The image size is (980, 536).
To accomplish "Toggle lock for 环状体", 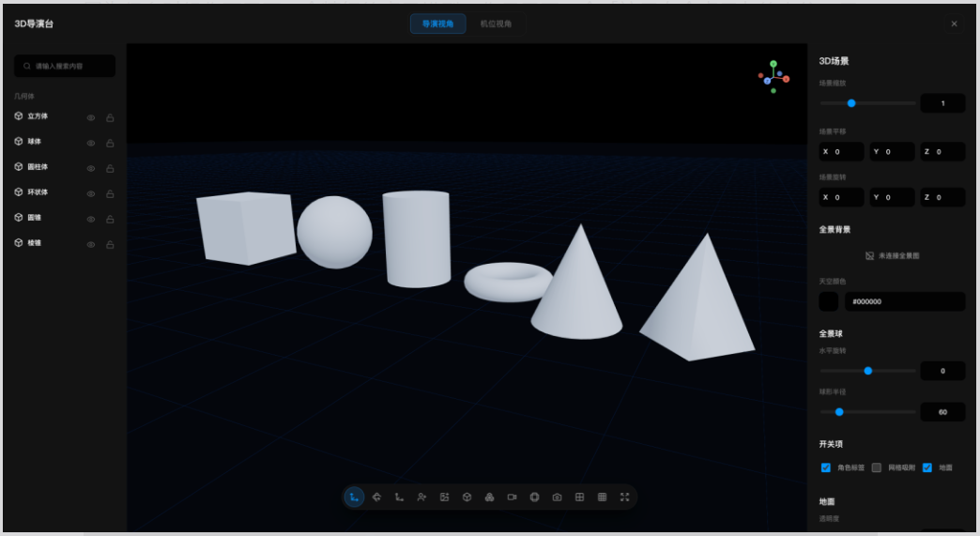I will [110, 193].
